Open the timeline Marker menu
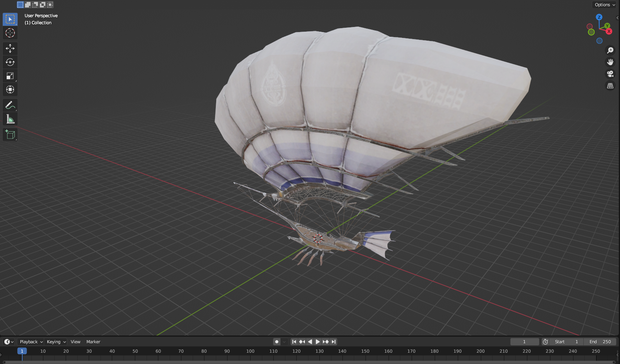 93,342
